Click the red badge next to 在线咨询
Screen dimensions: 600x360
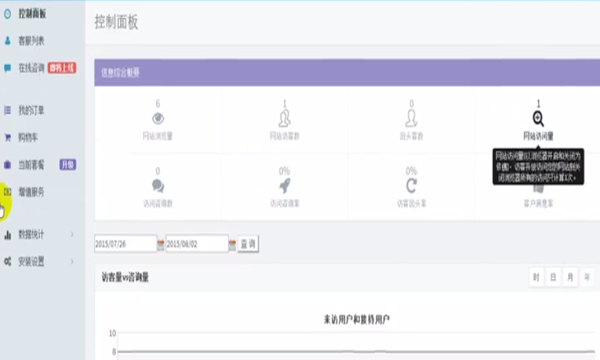coord(62,68)
